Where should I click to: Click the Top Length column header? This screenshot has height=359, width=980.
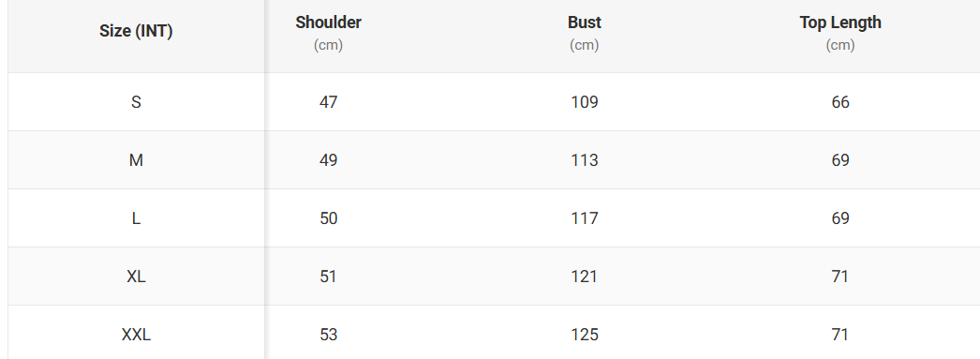(x=840, y=22)
